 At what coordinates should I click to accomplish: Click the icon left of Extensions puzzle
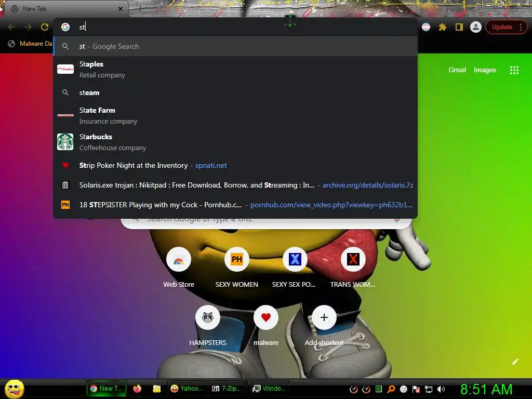point(426,27)
